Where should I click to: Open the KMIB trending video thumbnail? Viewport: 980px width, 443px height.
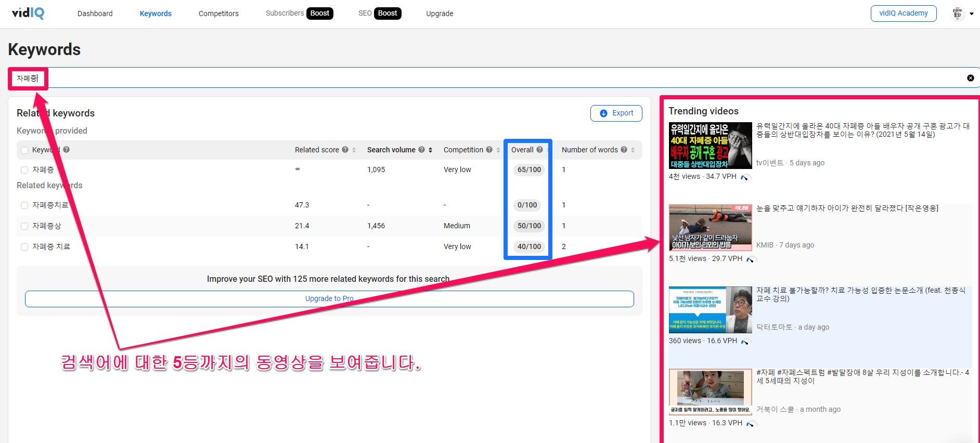711,228
